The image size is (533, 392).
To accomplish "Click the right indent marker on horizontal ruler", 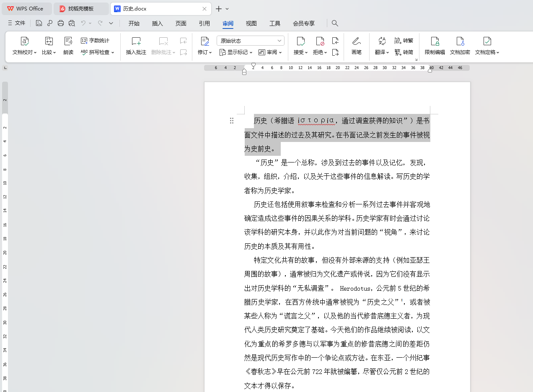I will pyautogui.click(x=430, y=70).
